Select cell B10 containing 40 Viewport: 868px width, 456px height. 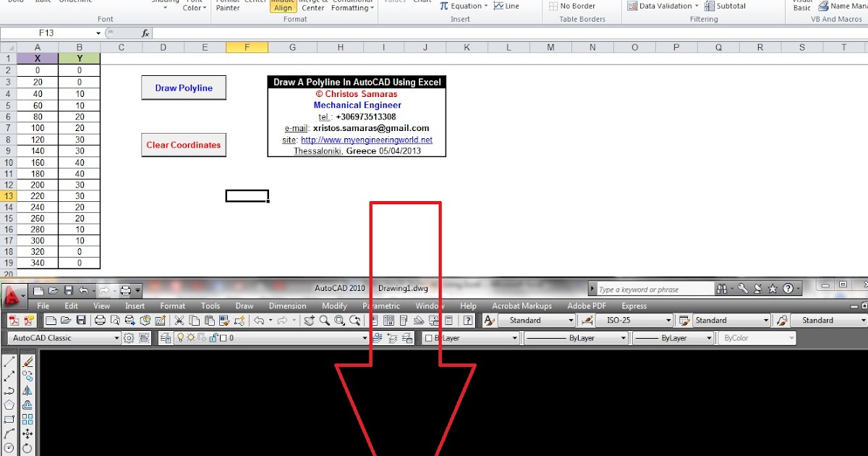pos(80,162)
